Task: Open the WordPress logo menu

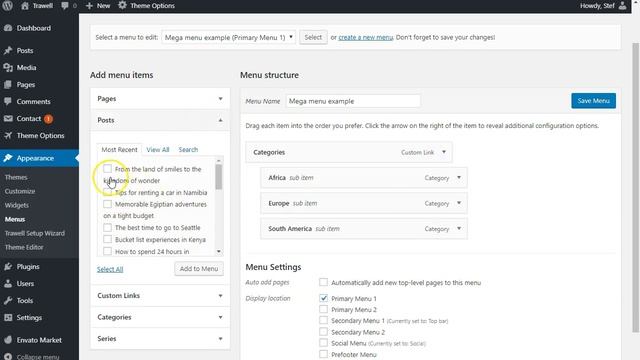Action: [x=7, y=6]
